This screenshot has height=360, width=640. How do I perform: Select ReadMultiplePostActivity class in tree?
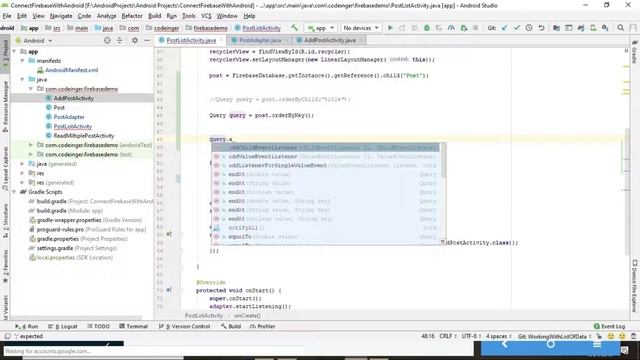coord(84,136)
